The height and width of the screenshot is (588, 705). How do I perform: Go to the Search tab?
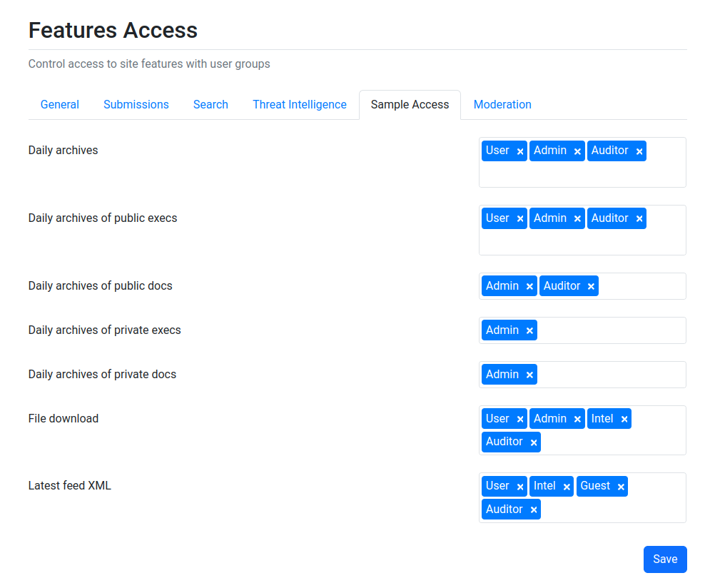[211, 105]
